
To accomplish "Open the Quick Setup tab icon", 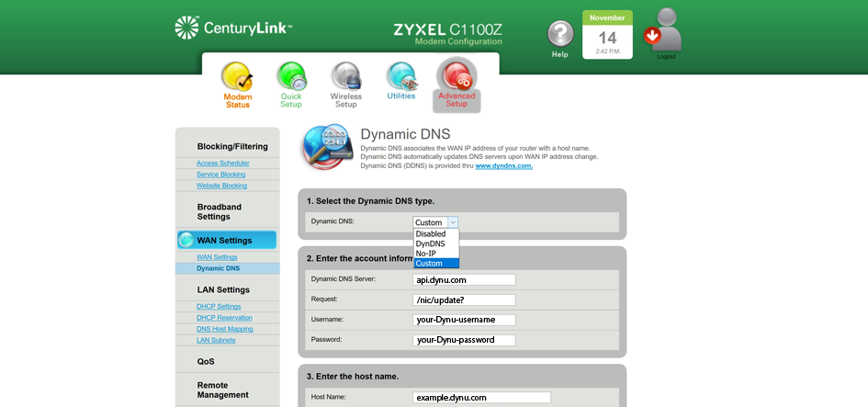I will pos(291,76).
